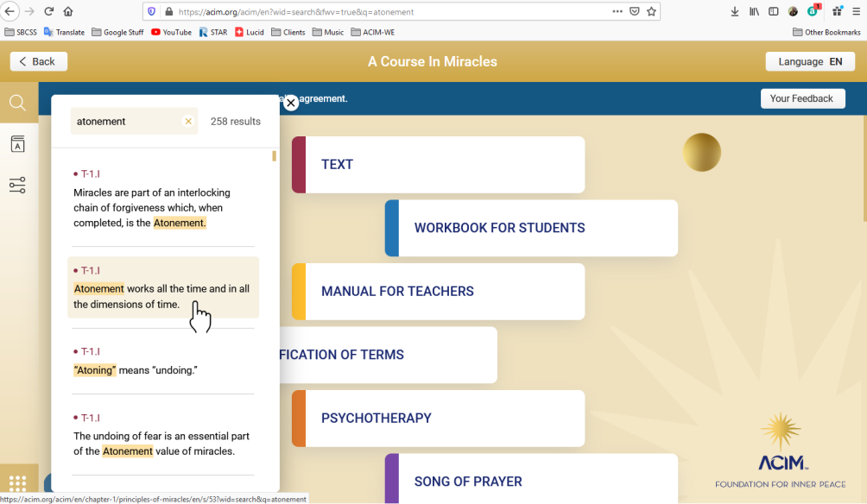The width and height of the screenshot is (867, 504).
Task: Open the Lucid bookmark
Action: click(250, 32)
